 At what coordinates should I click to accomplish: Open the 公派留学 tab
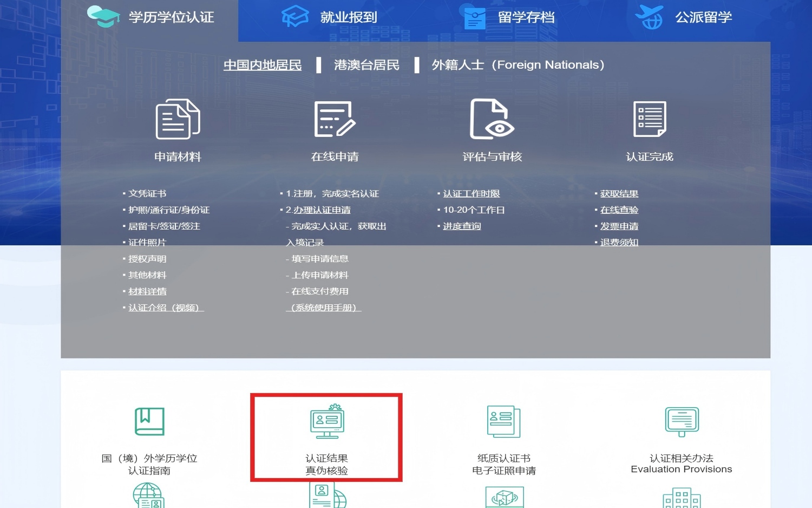[684, 17]
